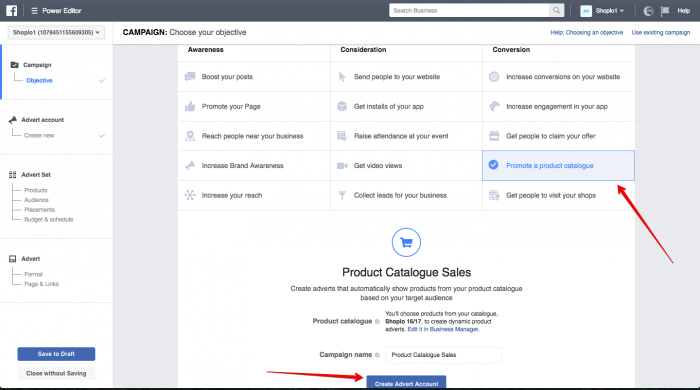700x390 pixels.
Task: Select Objective in the Campaign tree
Action: (39, 80)
